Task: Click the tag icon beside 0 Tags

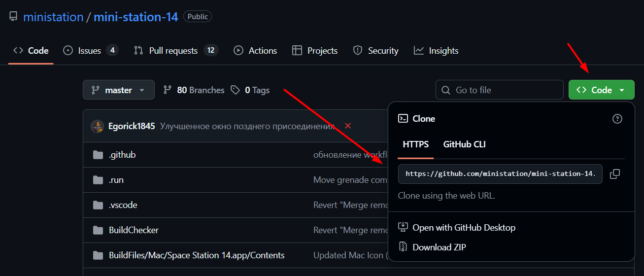Action: [236, 90]
